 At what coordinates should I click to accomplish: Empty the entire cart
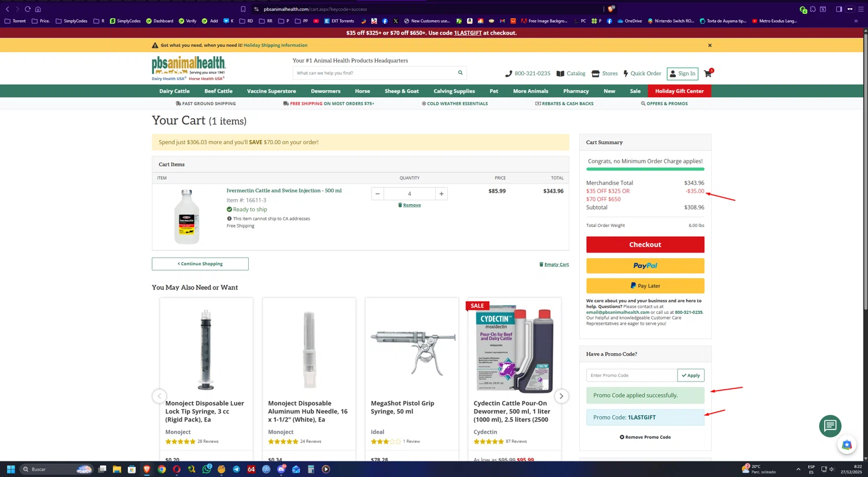[554, 265]
